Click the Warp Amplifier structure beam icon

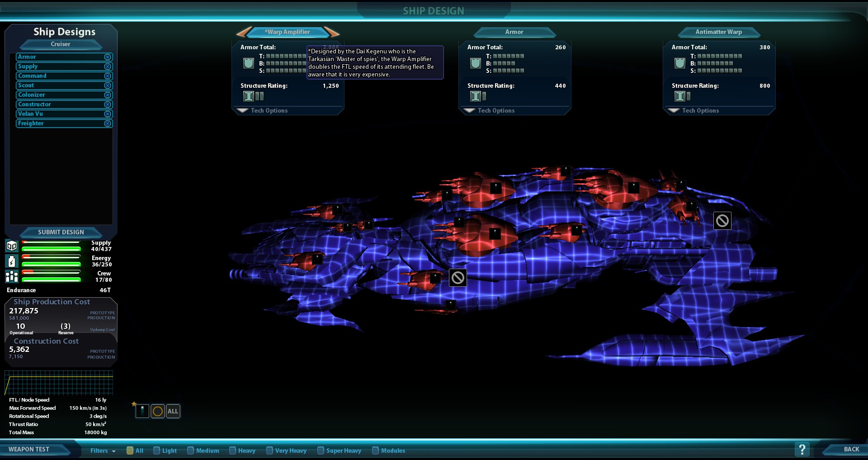[249, 96]
